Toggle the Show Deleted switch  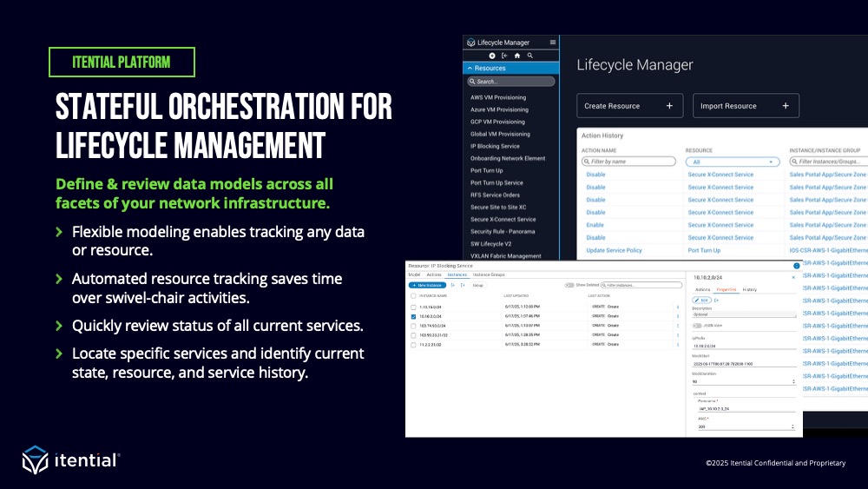[569, 285]
